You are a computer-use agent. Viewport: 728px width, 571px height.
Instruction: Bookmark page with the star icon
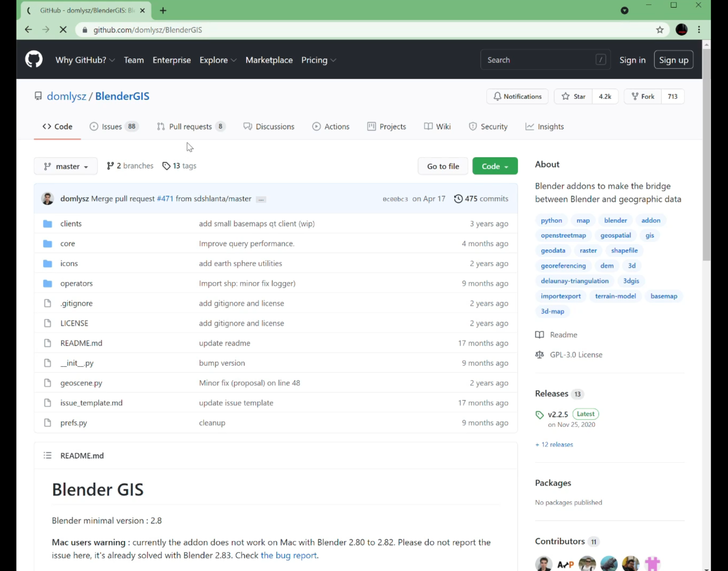(660, 30)
